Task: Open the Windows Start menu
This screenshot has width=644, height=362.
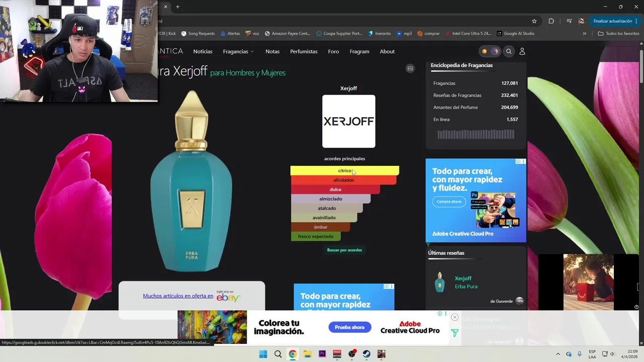Action: pyautogui.click(x=263, y=354)
